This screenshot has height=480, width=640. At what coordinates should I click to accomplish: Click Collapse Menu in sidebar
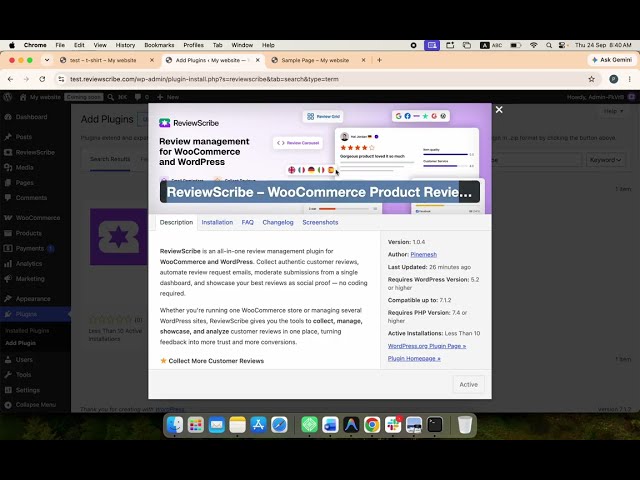[x=36, y=405]
